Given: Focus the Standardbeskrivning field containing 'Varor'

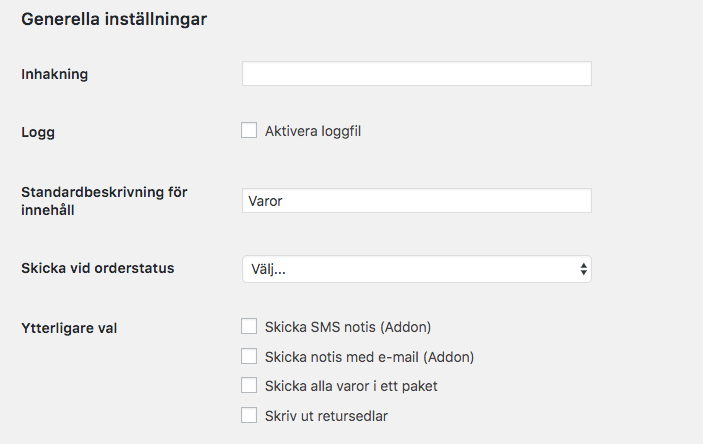Looking at the screenshot, I should point(416,201).
